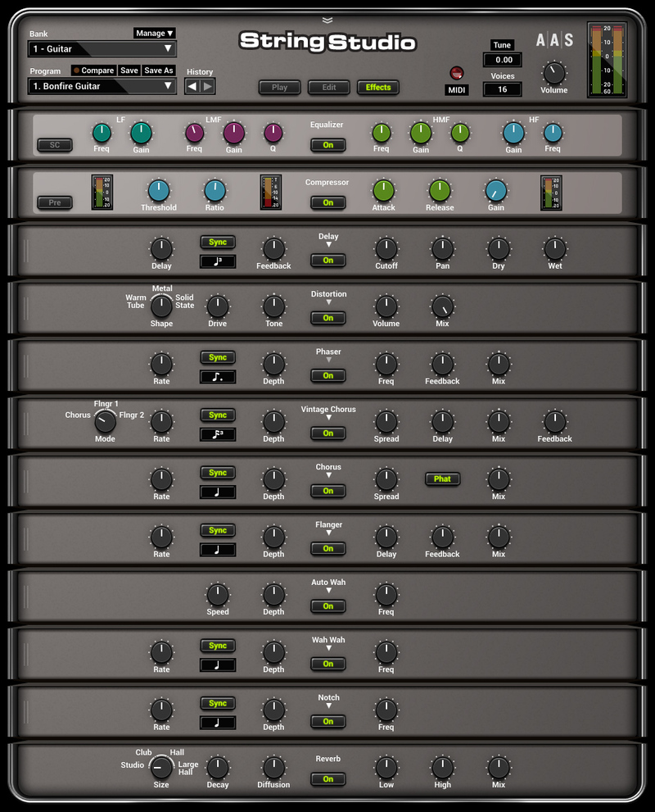The width and height of the screenshot is (655, 812).
Task: Click the Compressor input level meter
Action: [102, 192]
